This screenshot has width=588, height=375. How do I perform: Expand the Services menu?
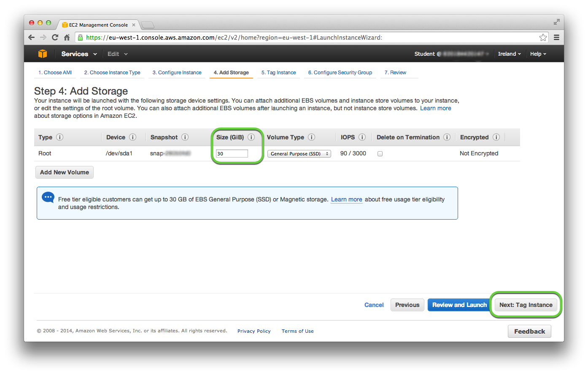click(79, 54)
